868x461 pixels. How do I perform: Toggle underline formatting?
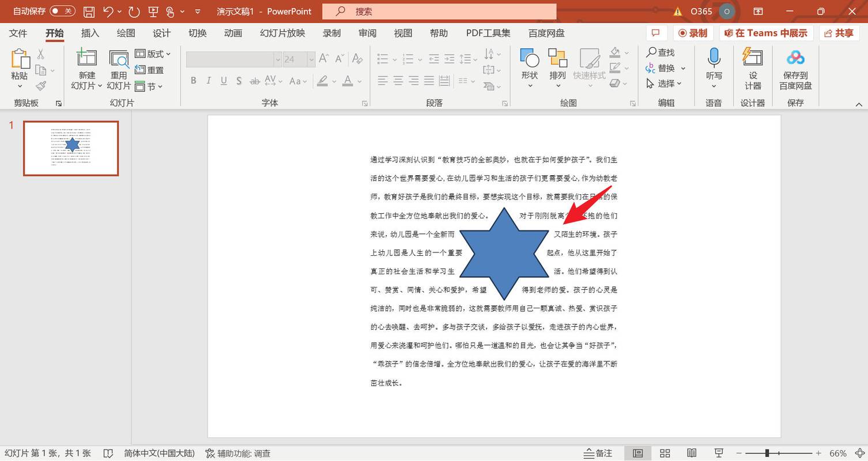pyautogui.click(x=224, y=81)
